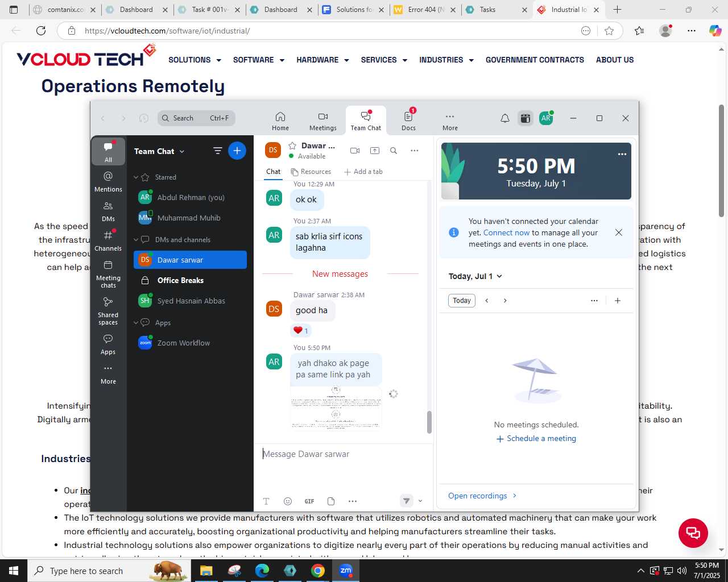Click Schedule a meeting link
Screen dimensions: 728x582
coord(536,439)
